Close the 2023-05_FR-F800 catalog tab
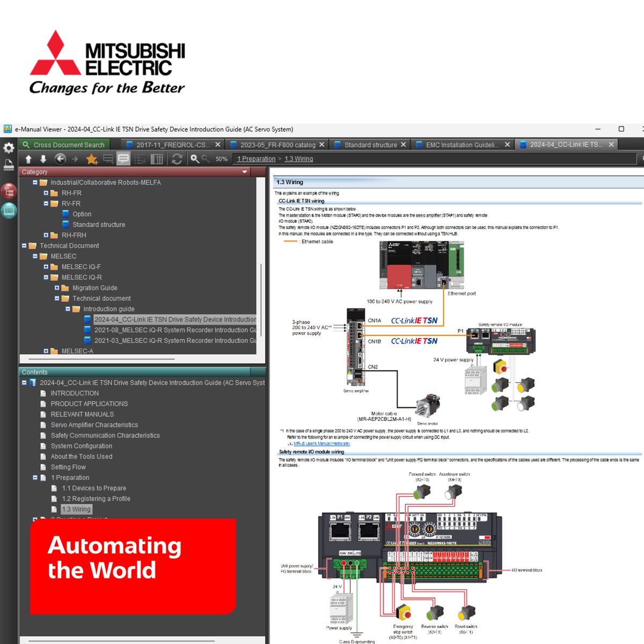 [322, 145]
